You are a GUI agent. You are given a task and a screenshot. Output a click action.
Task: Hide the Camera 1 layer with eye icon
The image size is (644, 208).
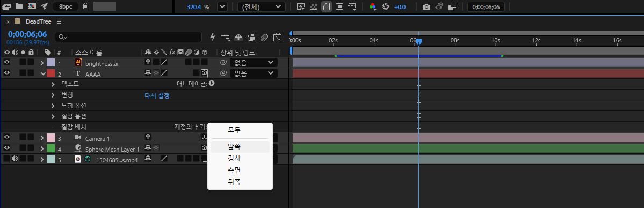click(7, 137)
